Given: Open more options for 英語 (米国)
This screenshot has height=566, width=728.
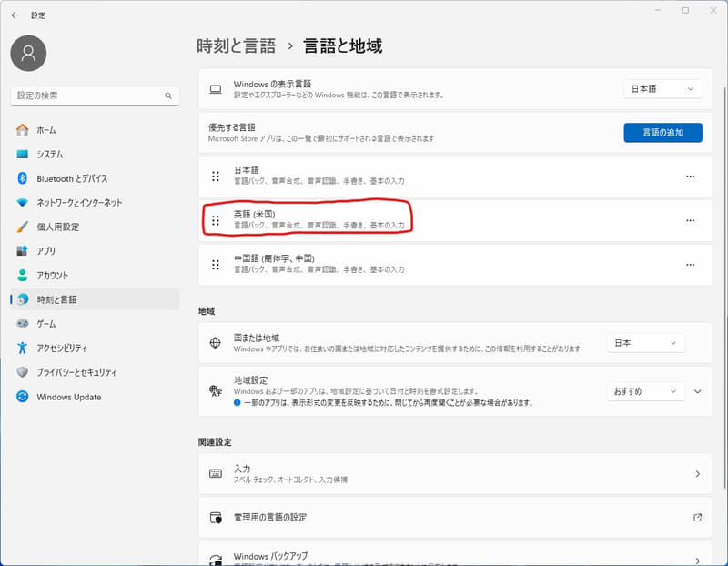Looking at the screenshot, I should tap(689, 220).
